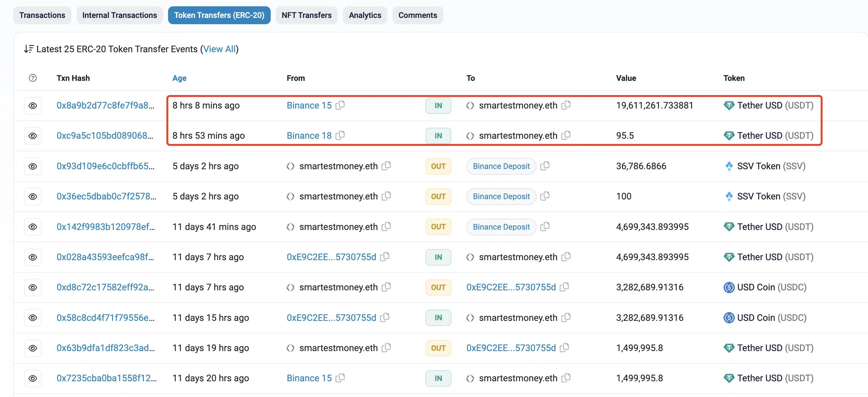Open the NFT Transfers tab

pos(306,15)
